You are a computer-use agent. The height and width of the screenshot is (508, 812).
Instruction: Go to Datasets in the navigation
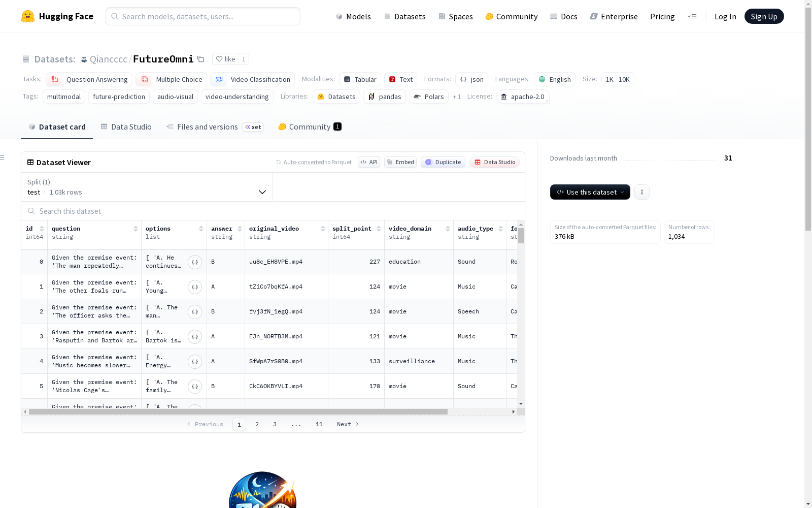point(404,16)
